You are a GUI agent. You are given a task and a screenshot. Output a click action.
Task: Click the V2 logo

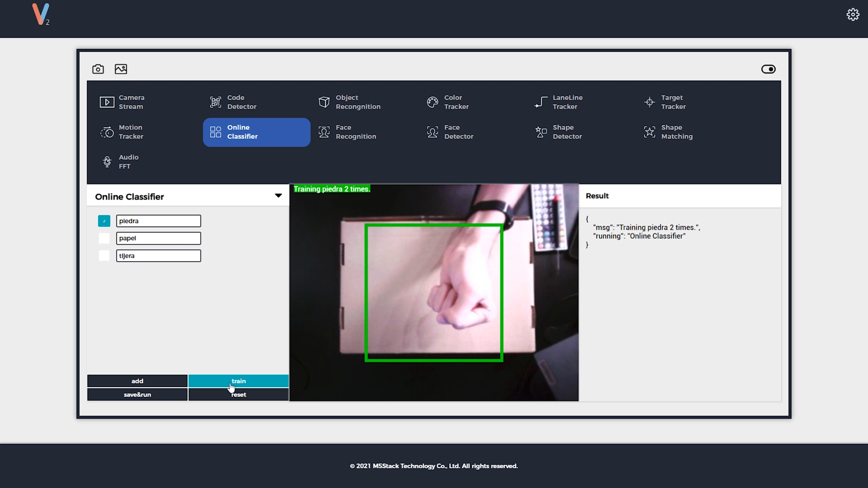pos(41,14)
